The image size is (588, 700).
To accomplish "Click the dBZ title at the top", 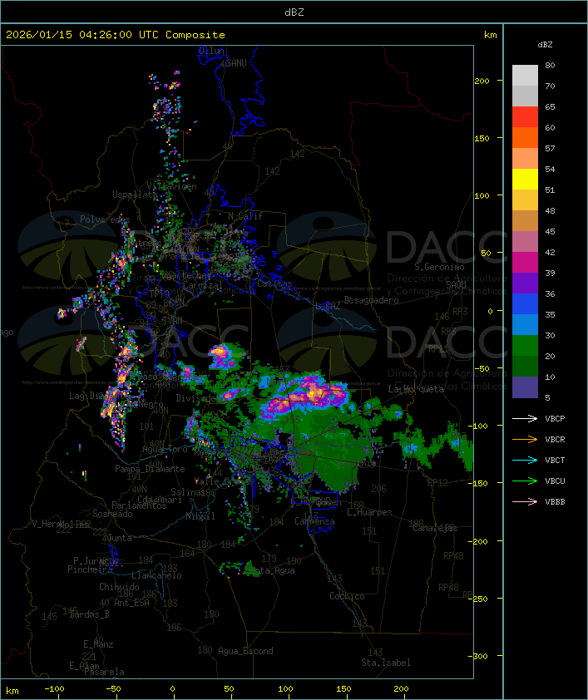I will (x=294, y=12).
